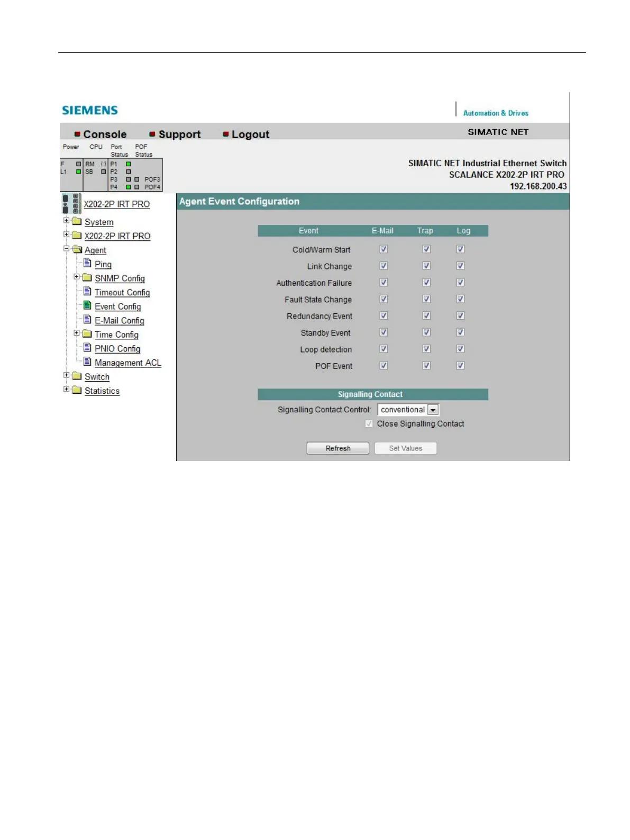The height and width of the screenshot is (840, 630).
Task: Click the Logout menu item
Action: click(250, 134)
